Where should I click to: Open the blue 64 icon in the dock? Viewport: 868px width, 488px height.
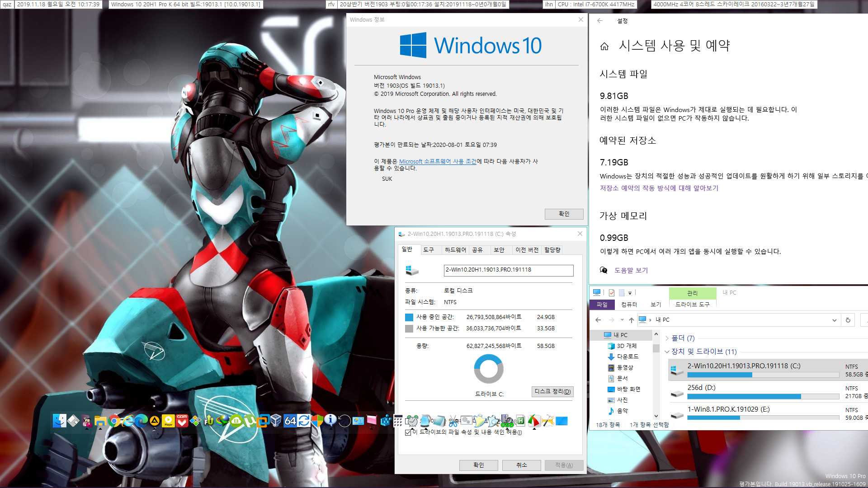click(290, 421)
